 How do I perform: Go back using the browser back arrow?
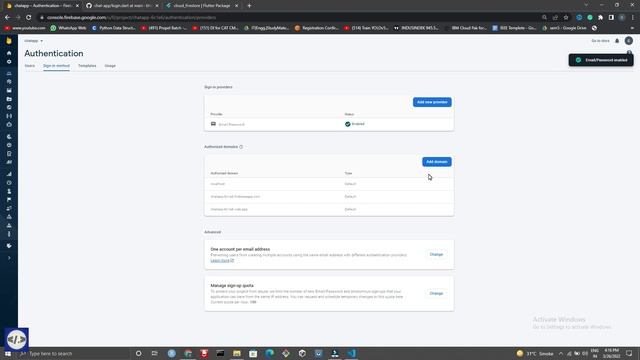(7, 18)
